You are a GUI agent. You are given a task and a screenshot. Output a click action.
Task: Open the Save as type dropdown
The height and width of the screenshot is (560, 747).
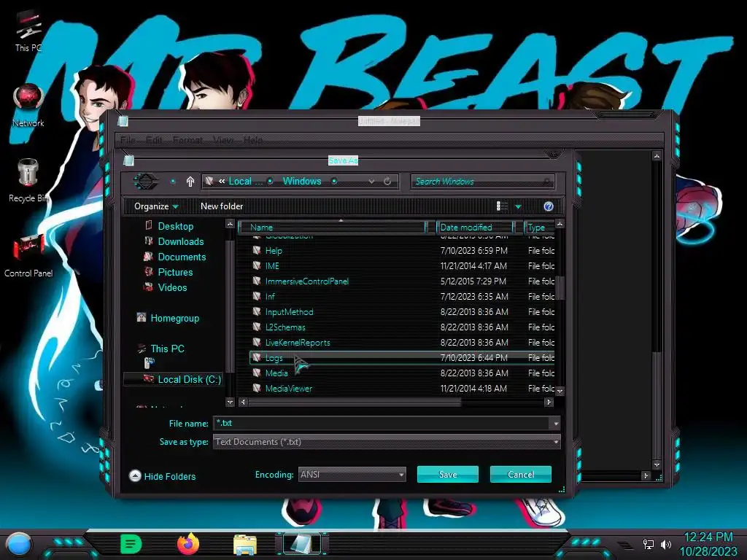(x=387, y=442)
